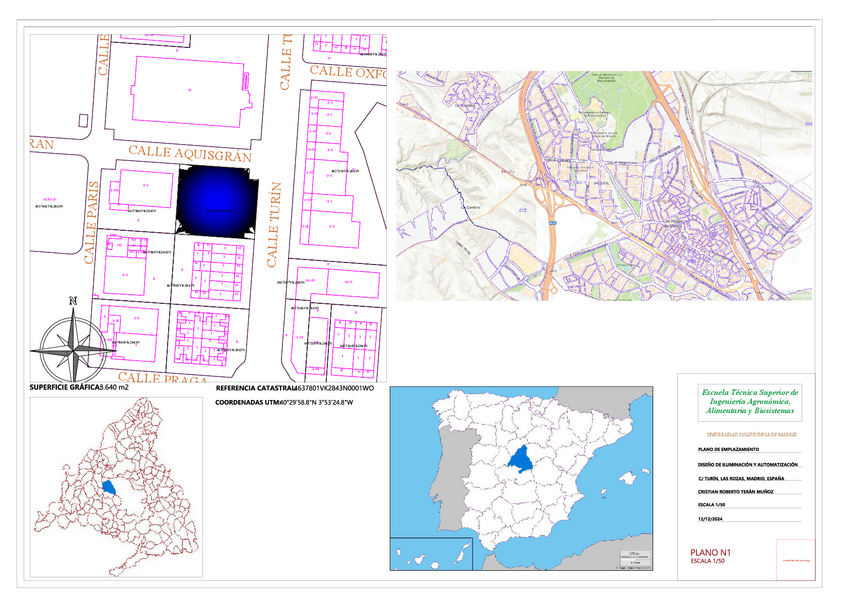Select the blue highlighted plot on the cadastral map

[x=217, y=201]
